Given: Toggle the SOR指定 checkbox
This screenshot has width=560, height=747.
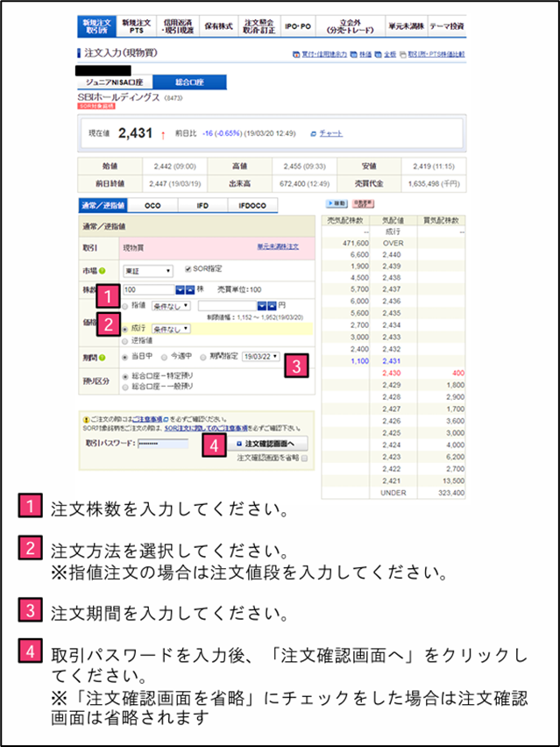Looking at the screenshot, I should point(188,270).
